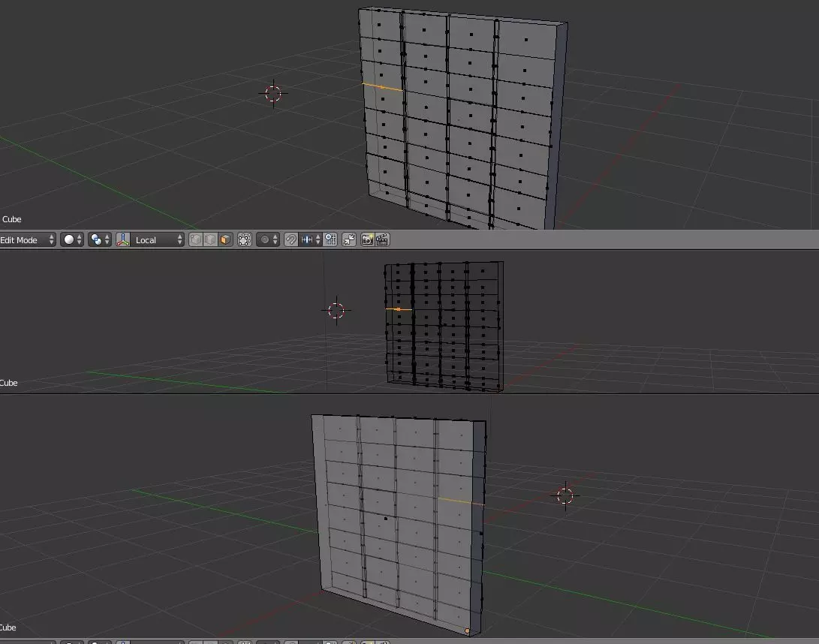
Task: Open the proportional editing dropdown
Action: pos(269,239)
